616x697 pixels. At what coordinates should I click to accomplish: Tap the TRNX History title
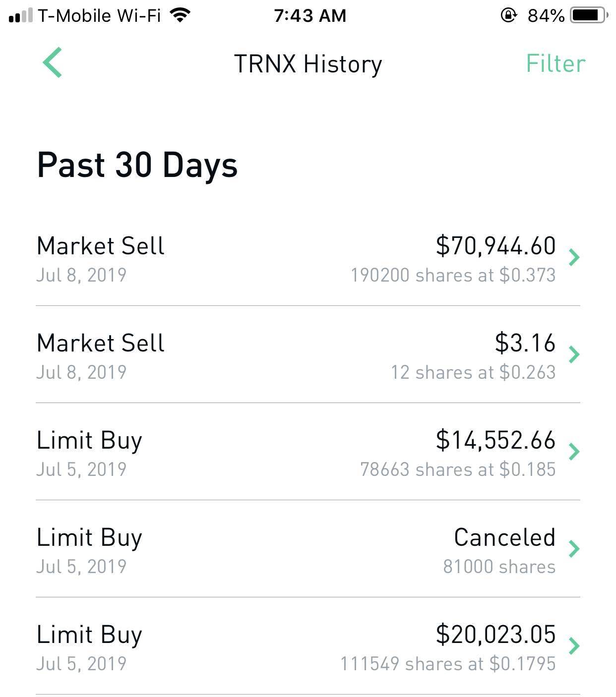[308, 64]
